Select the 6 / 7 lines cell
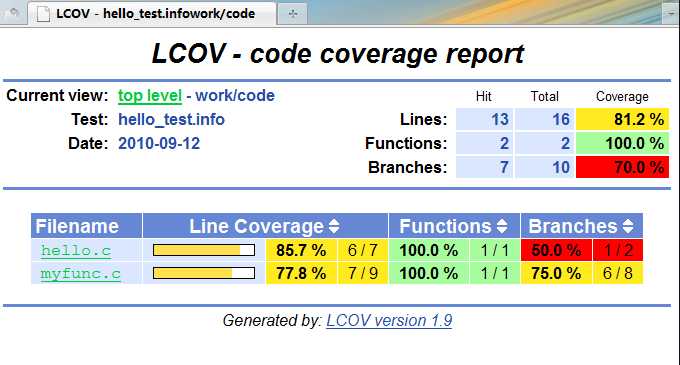Image resolution: width=680 pixels, height=365 pixels. tap(363, 250)
